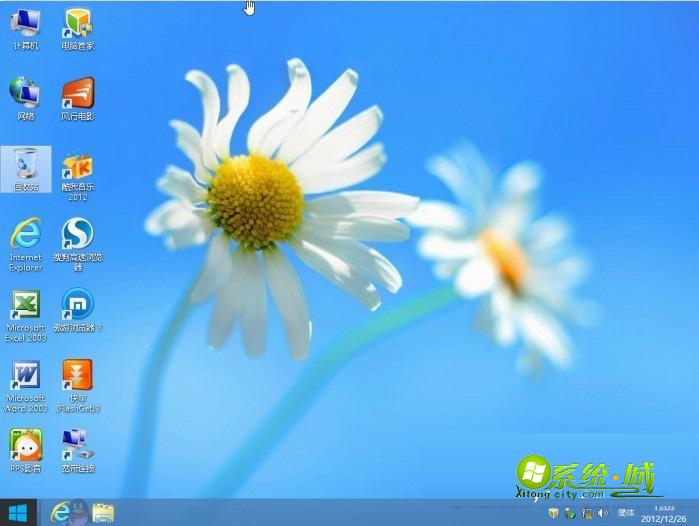Select the Microsoft Excel 2003 shortcut

coord(26,316)
